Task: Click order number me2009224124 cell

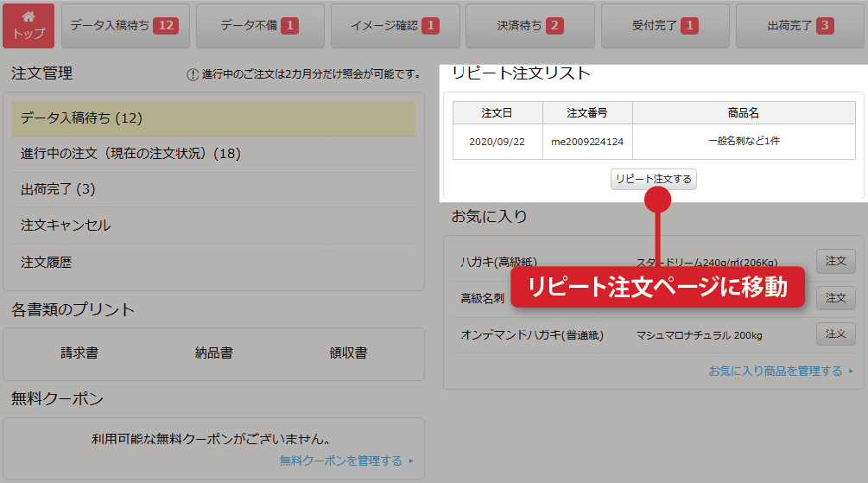Action: [587, 142]
